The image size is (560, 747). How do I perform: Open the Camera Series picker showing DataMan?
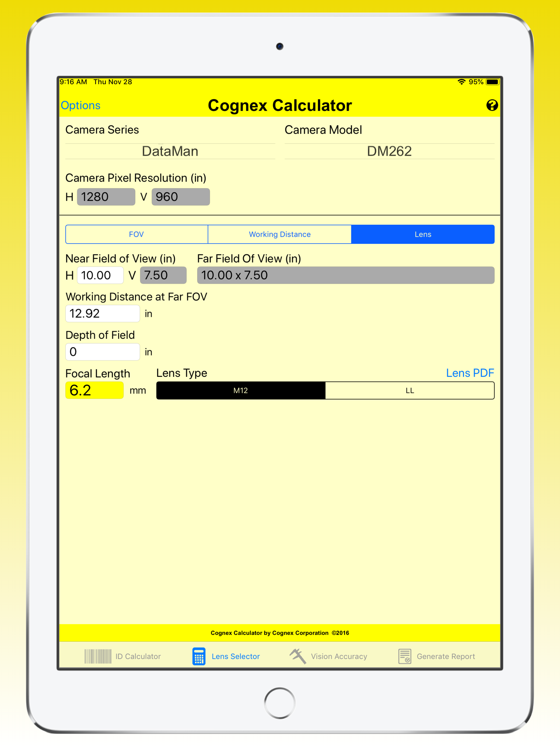click(x=170, y=151)
